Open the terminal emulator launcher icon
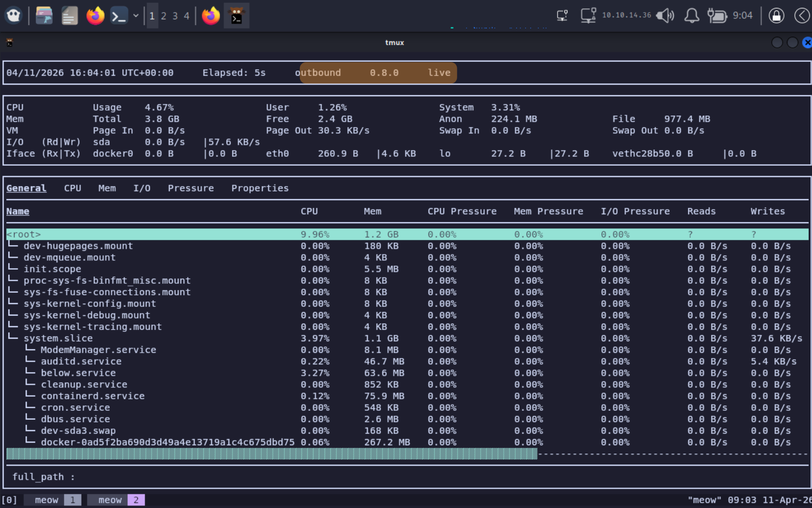Image resolution: width=812 pixels, height=508 pixels. point(119,16)
